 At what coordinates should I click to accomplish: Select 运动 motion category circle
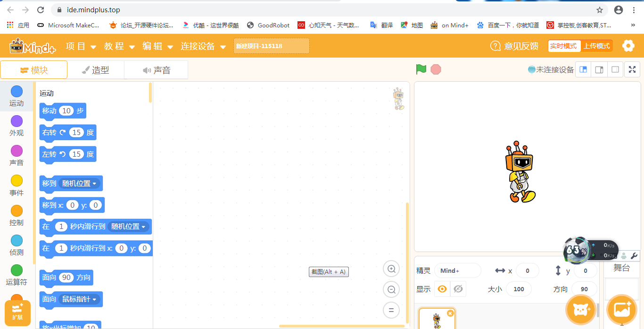tap(17, 91)
